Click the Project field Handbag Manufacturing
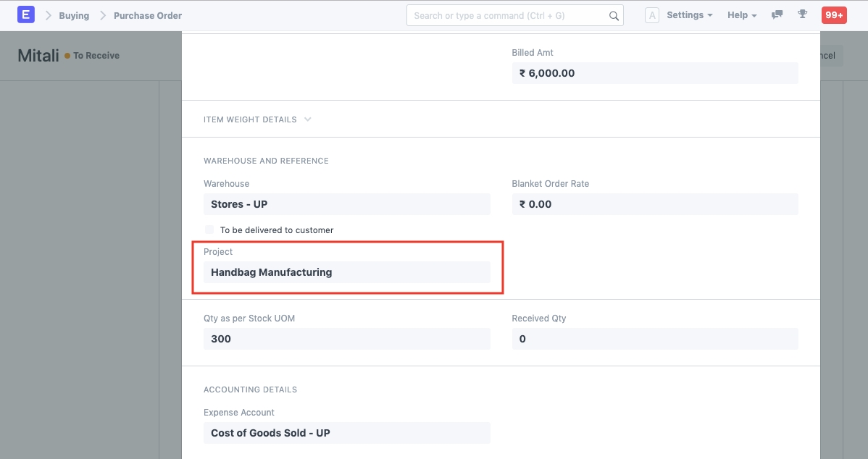The height and width of the screenshot is (459, 868). click(x=346, y=272)
